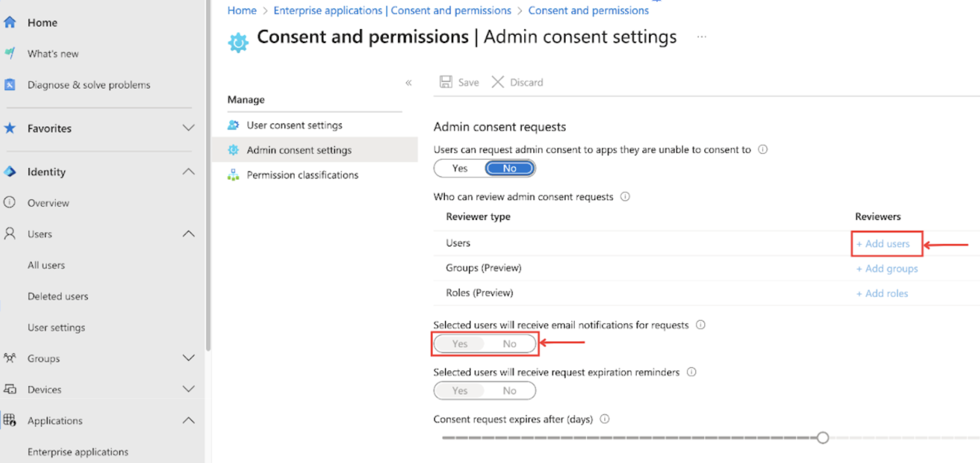Click the info icon next to consent expiry
Screen dimensions: 980x463
click(604, 419)
